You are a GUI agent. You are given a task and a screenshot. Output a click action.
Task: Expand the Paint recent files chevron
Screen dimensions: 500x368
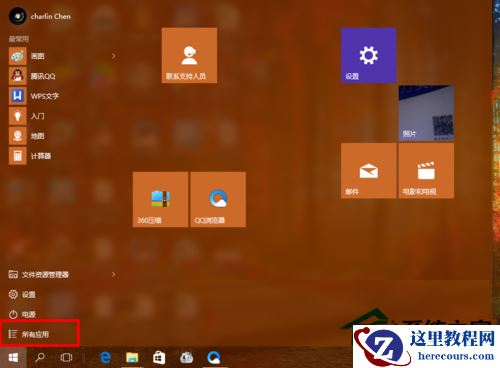pos(113,56)
